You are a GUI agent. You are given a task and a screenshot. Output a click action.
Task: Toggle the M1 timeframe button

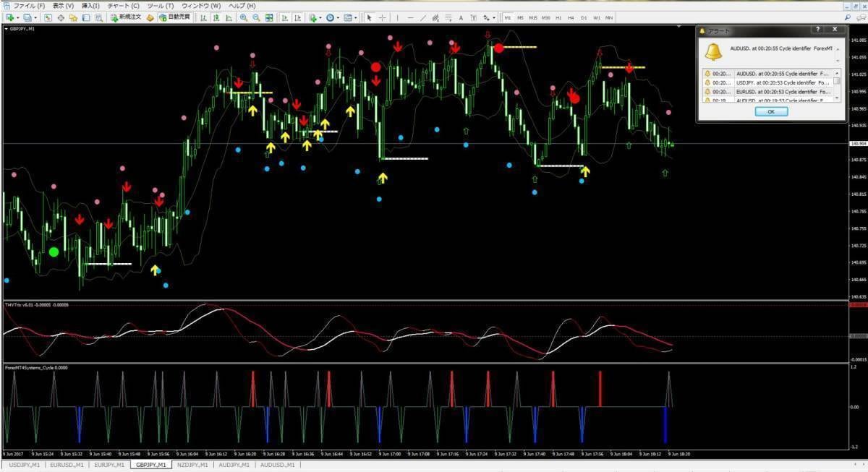[508, 17]
